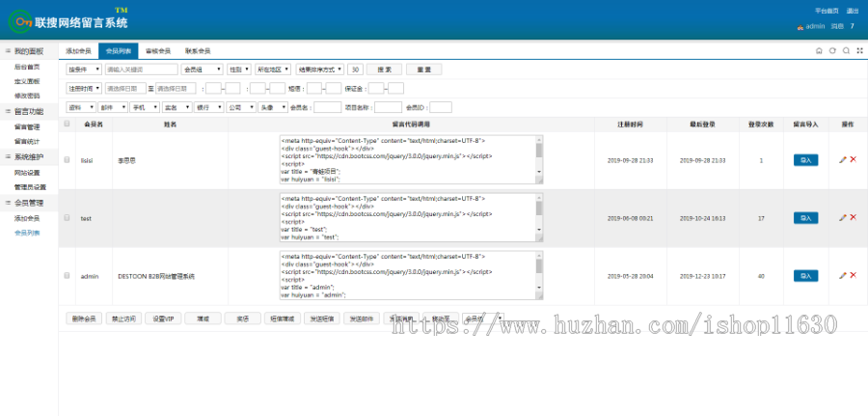Image resolution: width=868 pixels, height=416 pixels.
Task: Click the 禁止访问 button
Action: click(124, 319)
